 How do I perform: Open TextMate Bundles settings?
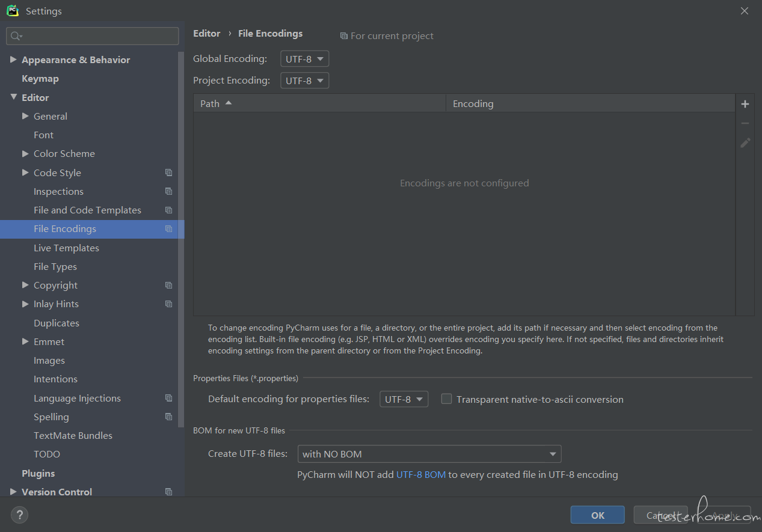point(73,436)
